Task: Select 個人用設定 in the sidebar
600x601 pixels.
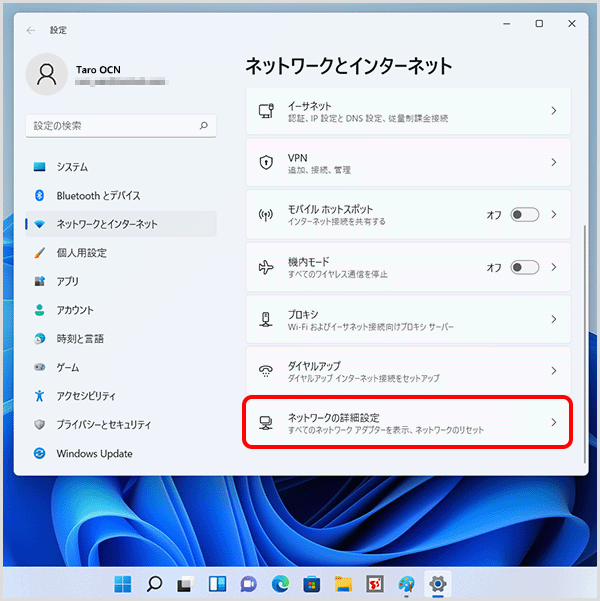Action: click(x=81, y=253)
